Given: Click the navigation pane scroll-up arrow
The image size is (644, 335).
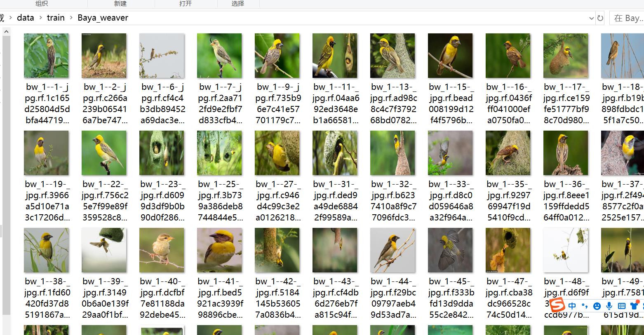Looking at the screenshot, I should [6, 31].
